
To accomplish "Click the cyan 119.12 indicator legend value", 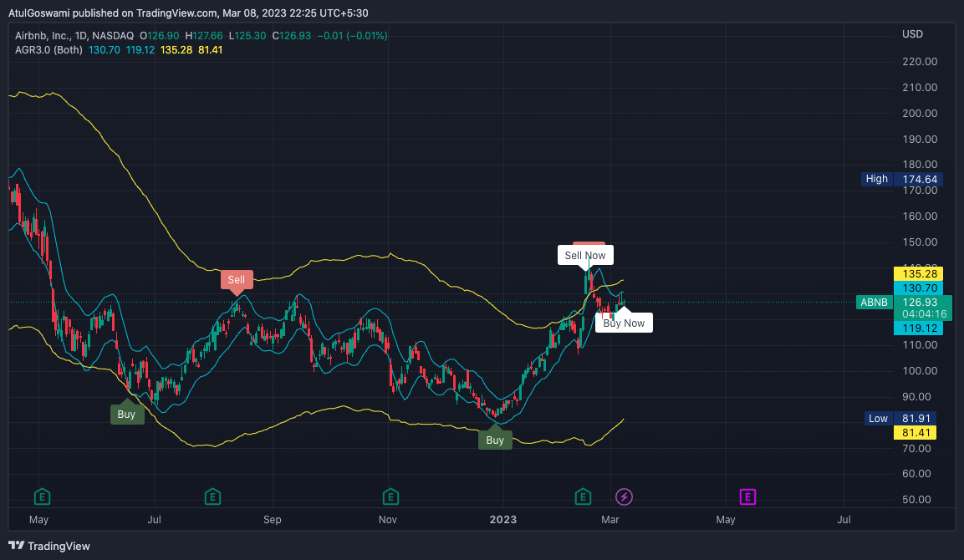I will click(x=140, y=50).
